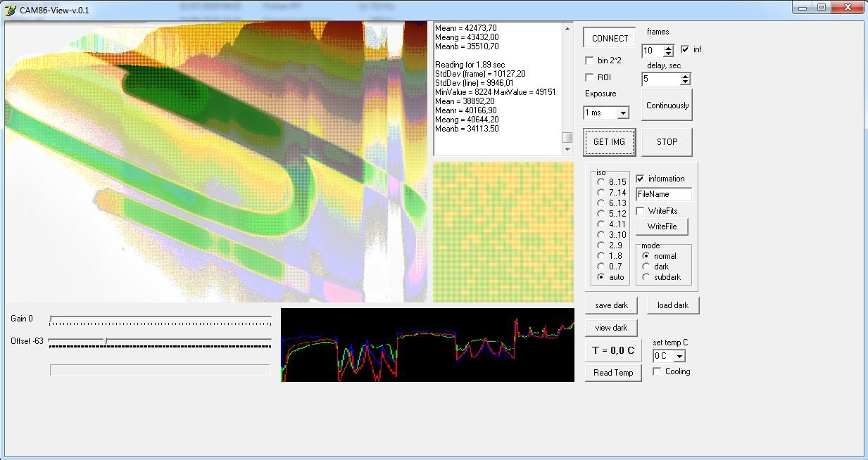
Task: Toggle the information checkbox
Action: click(640, 179)
